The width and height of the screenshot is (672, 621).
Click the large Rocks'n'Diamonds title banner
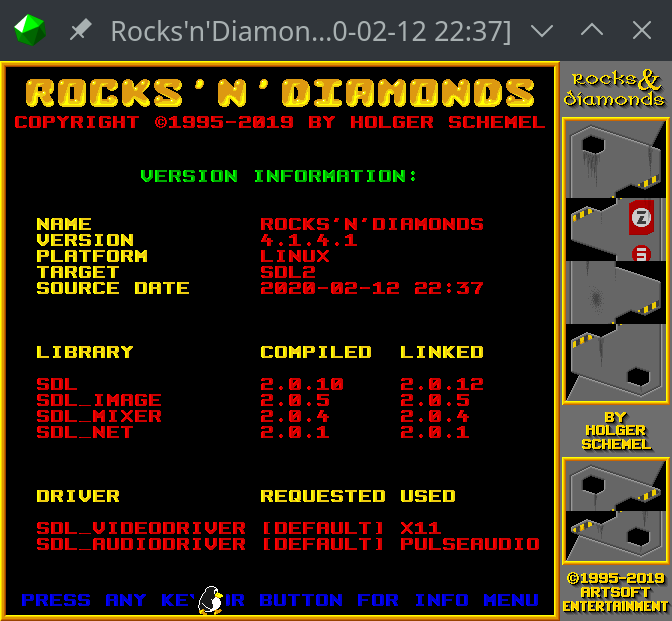click(x=280, y=93)
